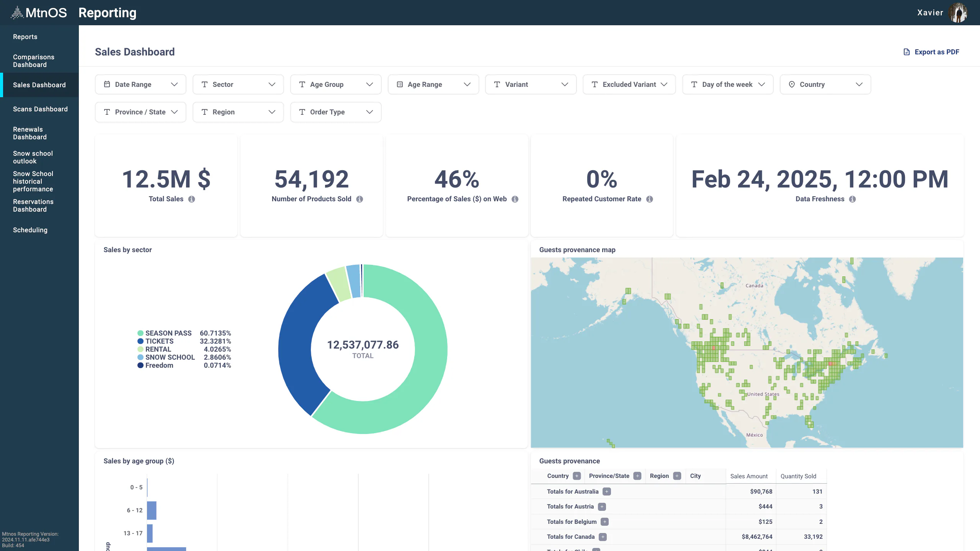The image size is (980, 551).
Task: Click the Total Sales info icon
Action: tap(191, 199)
